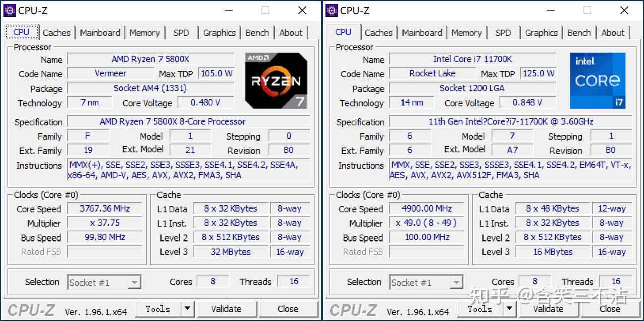Click the 16 MBytes Level 3 cache value

[552, 252]
